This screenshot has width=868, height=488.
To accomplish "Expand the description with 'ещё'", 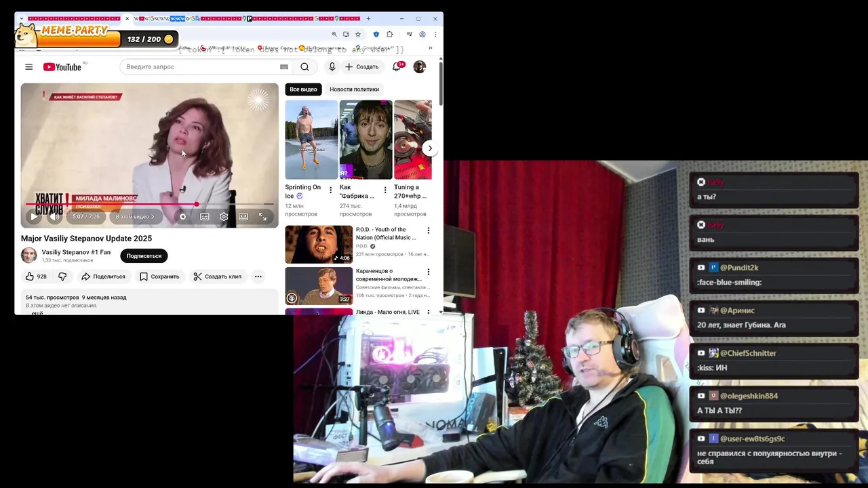I will click(37, 313).
